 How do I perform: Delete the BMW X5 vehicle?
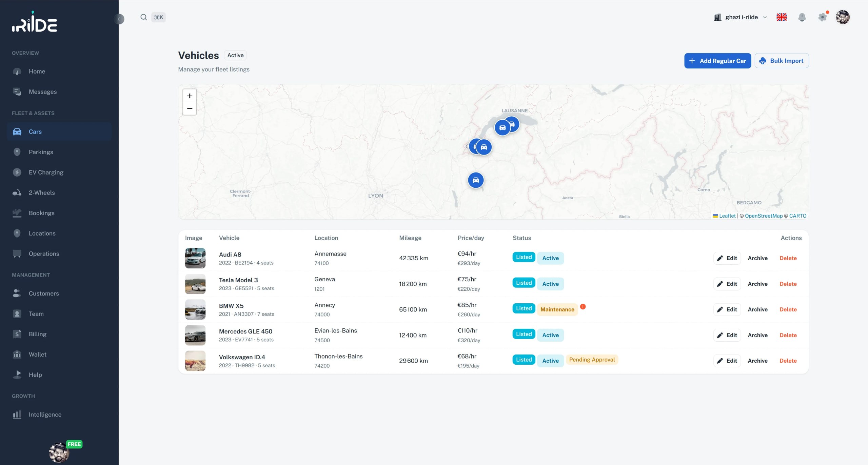pos(788,309)
